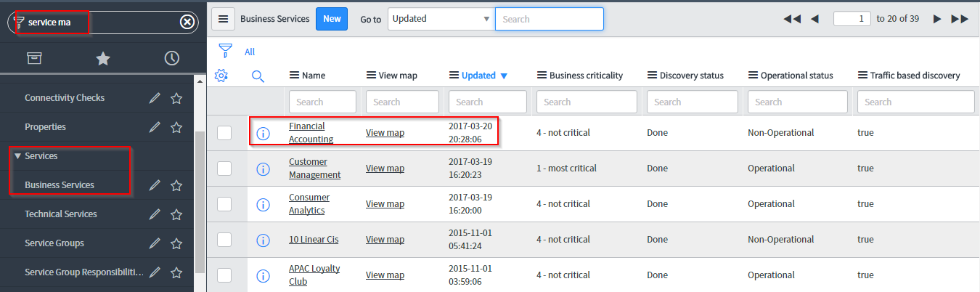Preview the APAC Loyalty Club record
Screen dimensions: 980x292
tap(264, 275)
